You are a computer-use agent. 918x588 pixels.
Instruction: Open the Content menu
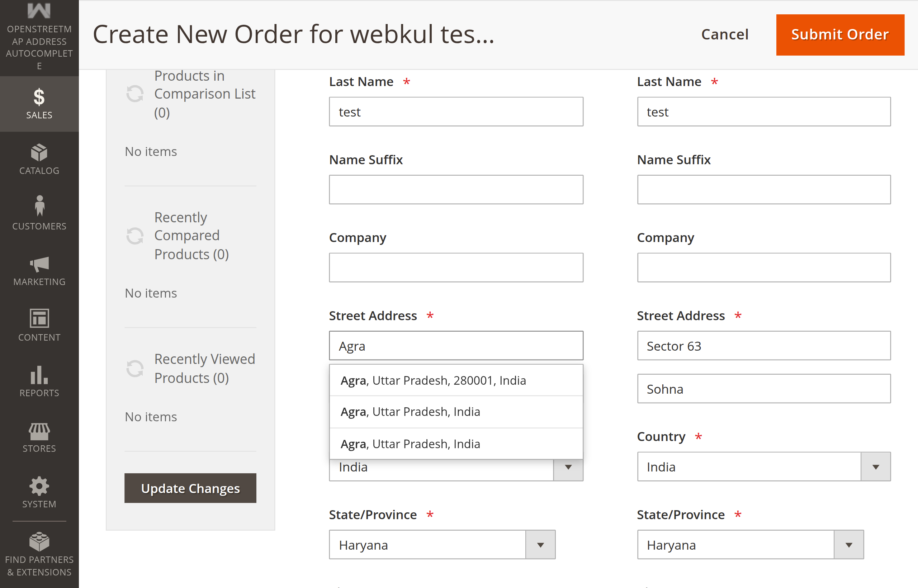(x=39, y=326)
